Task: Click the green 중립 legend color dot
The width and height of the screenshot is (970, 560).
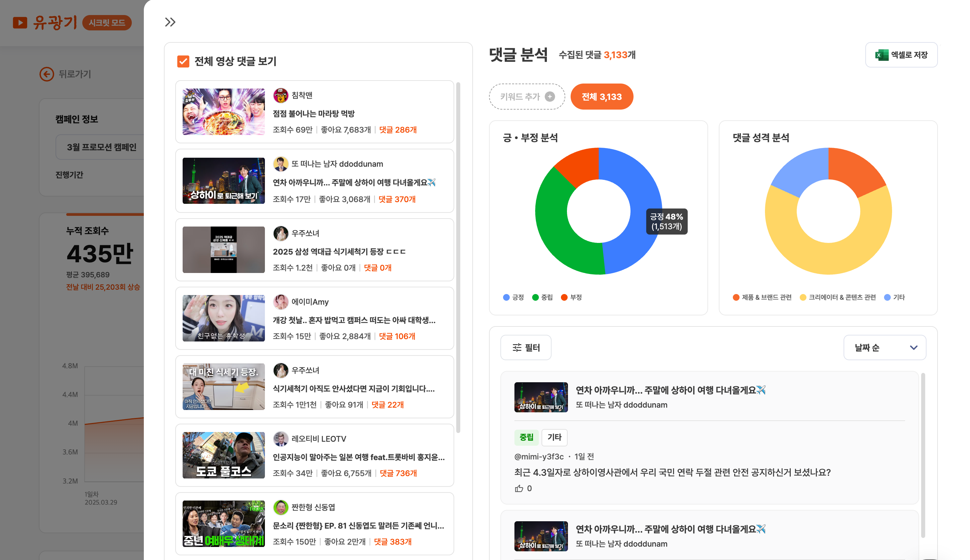Action: [x=535, y=297]
